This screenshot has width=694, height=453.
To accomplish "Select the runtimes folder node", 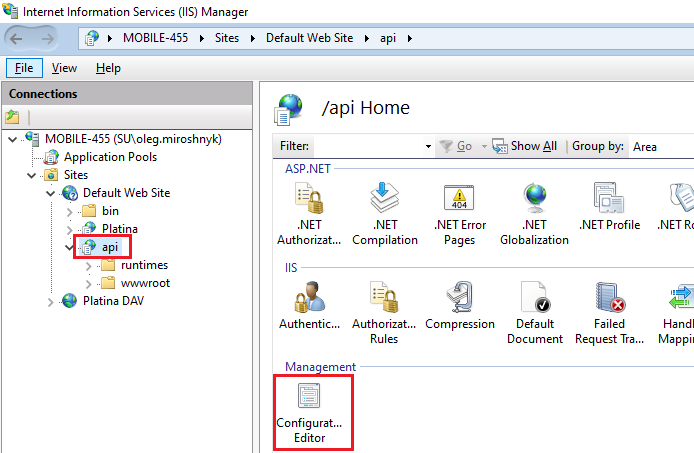I will point(144,265).
